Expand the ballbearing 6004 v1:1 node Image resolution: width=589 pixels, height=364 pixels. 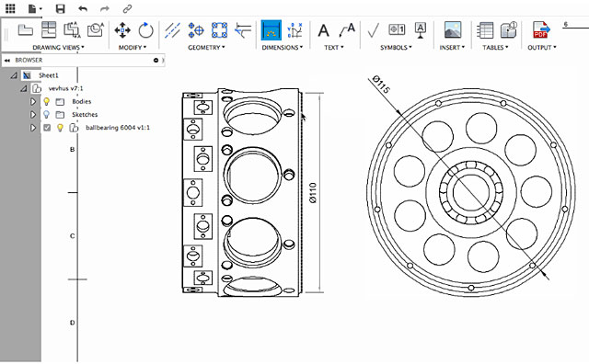click(33, 128)
